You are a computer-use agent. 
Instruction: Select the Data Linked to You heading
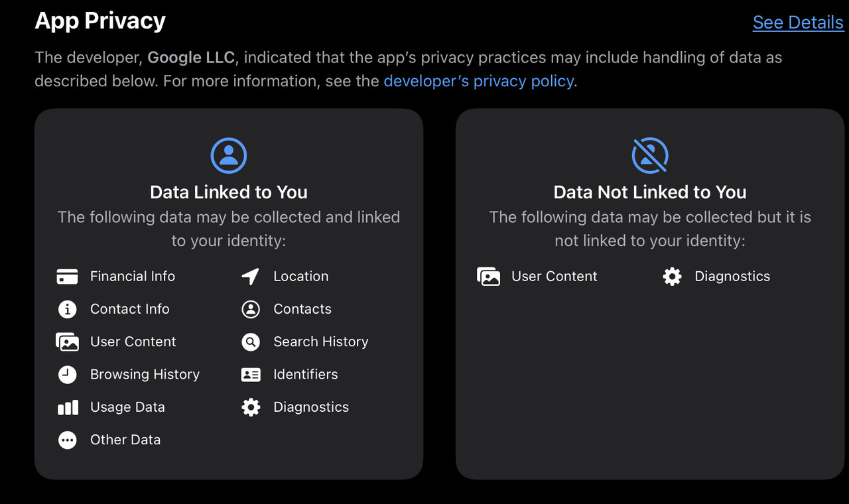tap(229, 192)
